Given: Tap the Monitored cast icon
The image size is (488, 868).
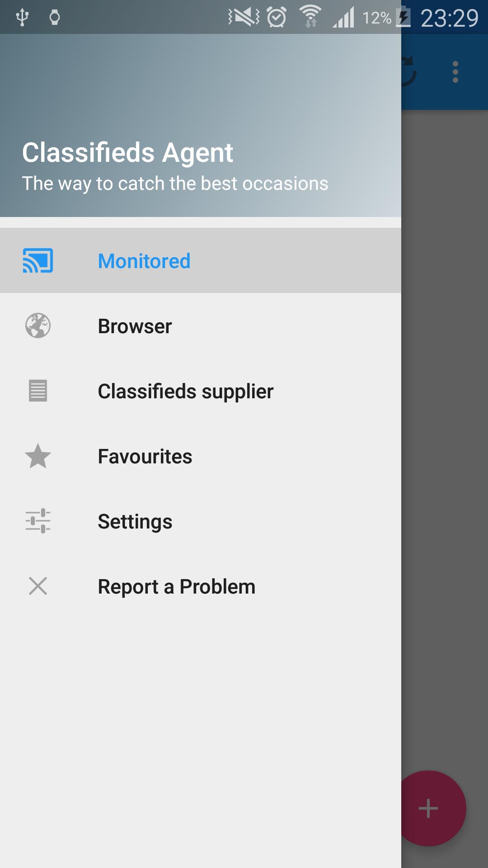Looking at the screenshot, I should click(x=38, y=261).
